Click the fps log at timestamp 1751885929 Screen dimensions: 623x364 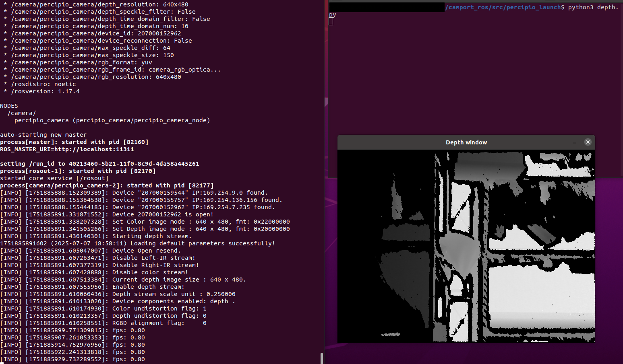click(72, 359)
